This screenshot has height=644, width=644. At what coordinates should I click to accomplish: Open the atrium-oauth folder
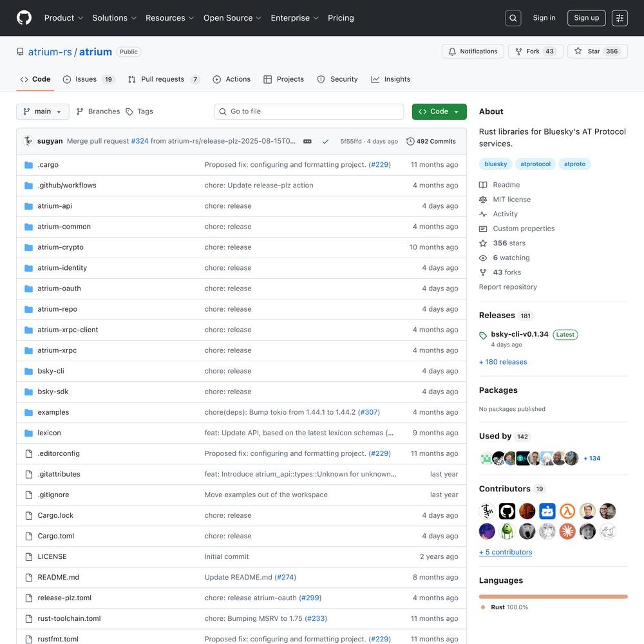click(x=59, y=289)
